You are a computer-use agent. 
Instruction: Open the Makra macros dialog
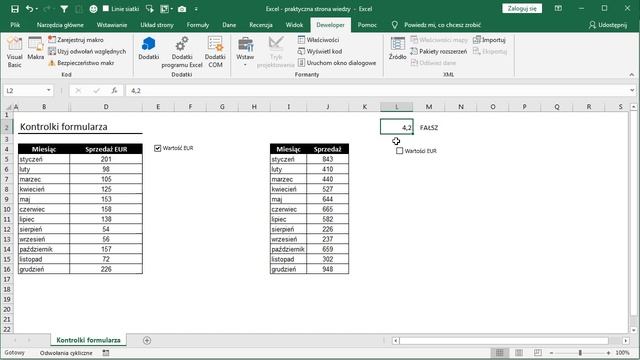pos(36,49)
